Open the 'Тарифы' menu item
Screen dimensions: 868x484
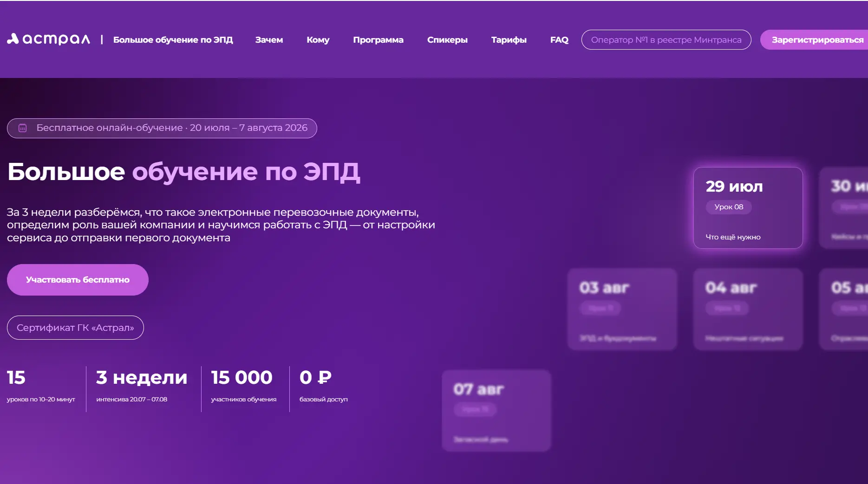[509, 40]
